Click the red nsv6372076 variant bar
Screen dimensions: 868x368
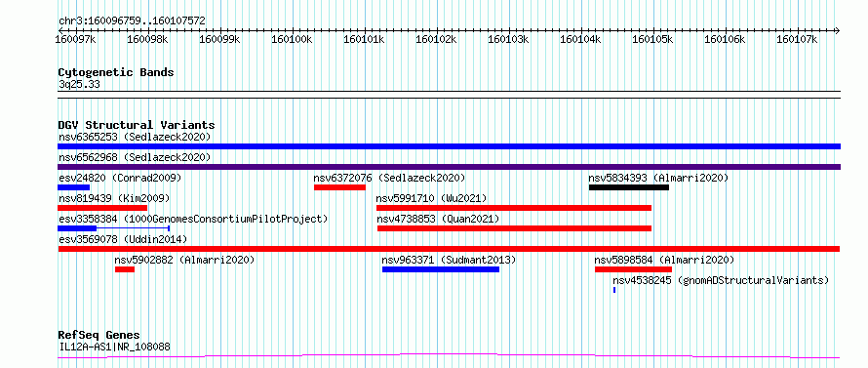340,187
